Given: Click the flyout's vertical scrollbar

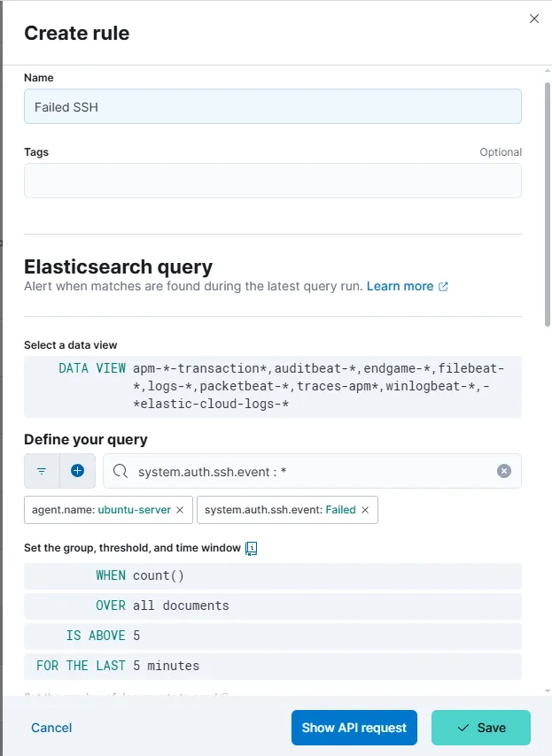Looking at the screenshot, I should pos(546,204).
